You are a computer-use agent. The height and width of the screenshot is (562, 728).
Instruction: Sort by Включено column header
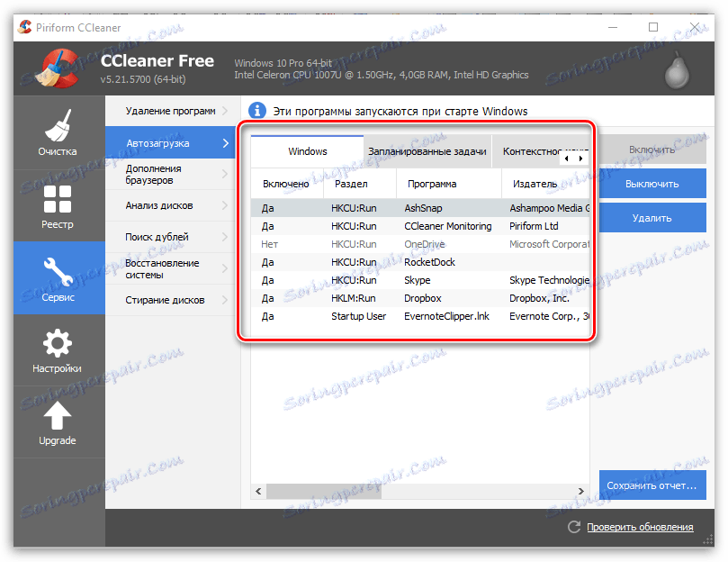click(x=286, y=184)
